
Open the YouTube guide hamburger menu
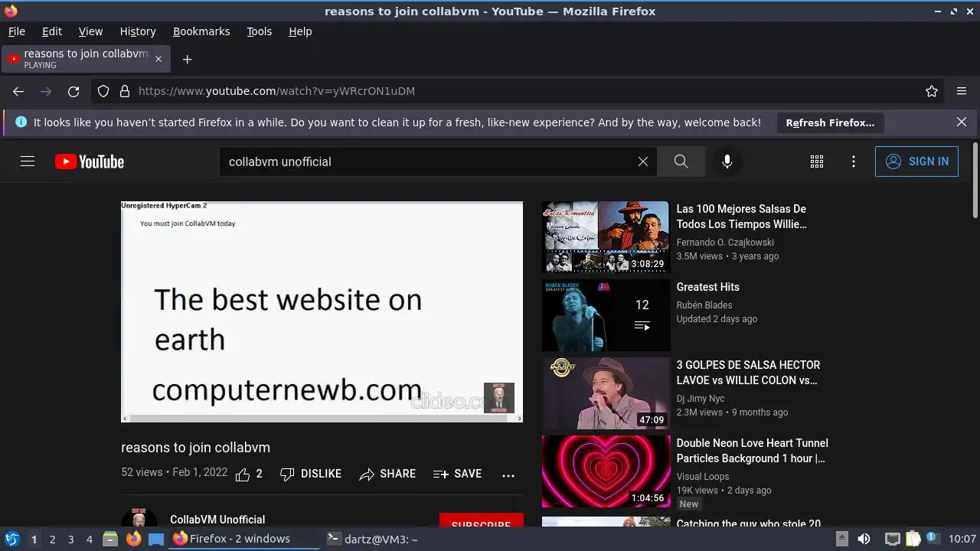tap(28, 161)
